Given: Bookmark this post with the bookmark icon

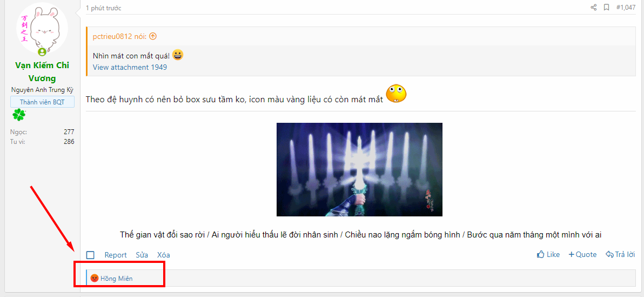Looking at the screenshot, I should 606,8.
